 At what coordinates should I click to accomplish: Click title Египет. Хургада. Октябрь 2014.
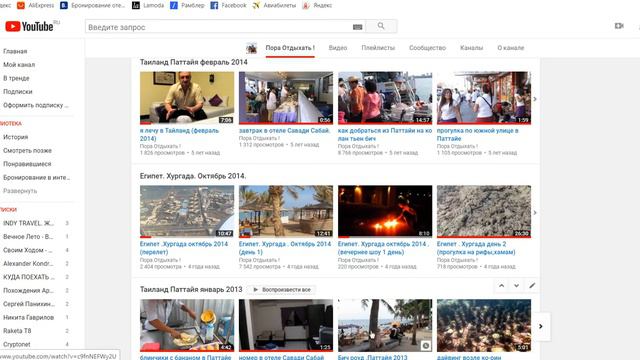193,176
